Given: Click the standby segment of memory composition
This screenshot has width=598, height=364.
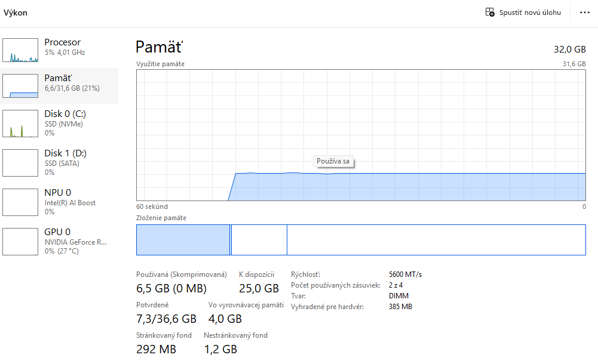Looking at the screenshot, I should [259, 240].
